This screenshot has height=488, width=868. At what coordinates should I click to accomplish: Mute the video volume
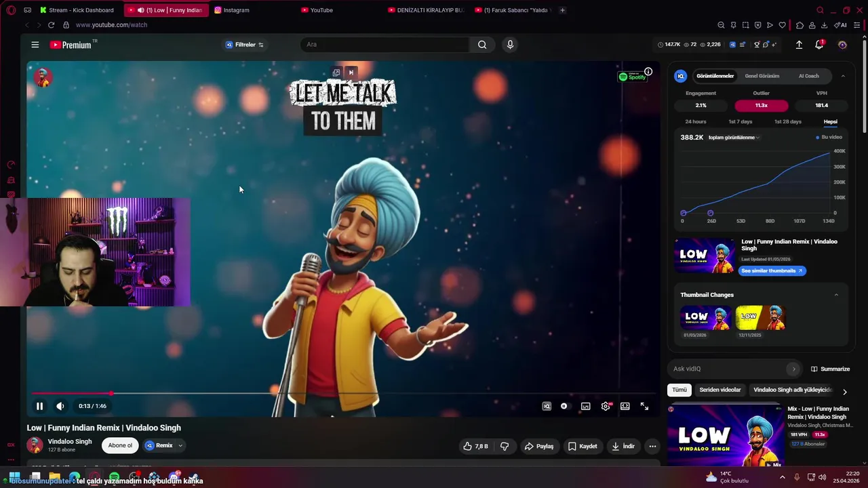[60, 406]
